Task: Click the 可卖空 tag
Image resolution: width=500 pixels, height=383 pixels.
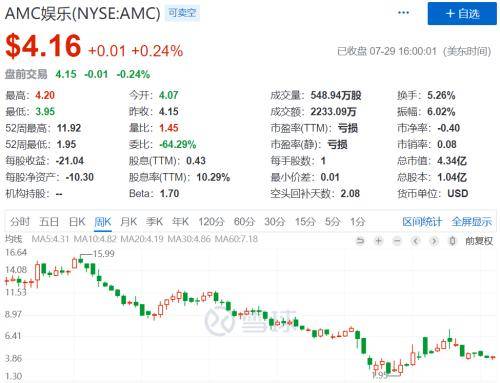Action: click(182, 13)
